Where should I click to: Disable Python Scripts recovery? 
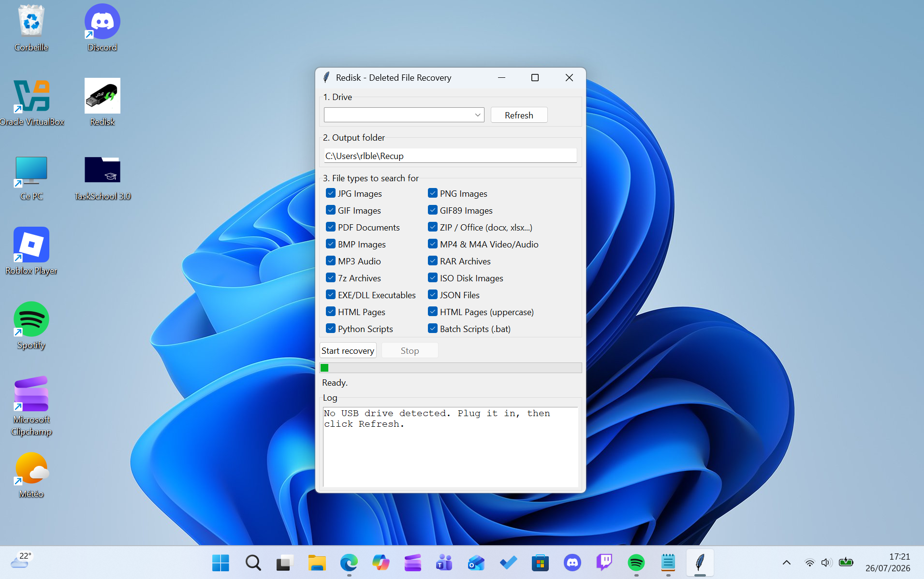pos(331,329)
